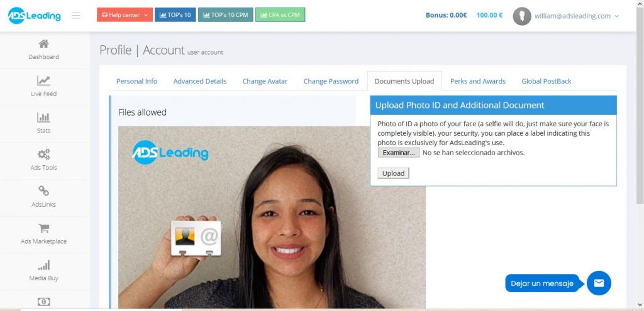Open the Live Feed chart icon
The image size is (644, 311).
pos(43,80)
